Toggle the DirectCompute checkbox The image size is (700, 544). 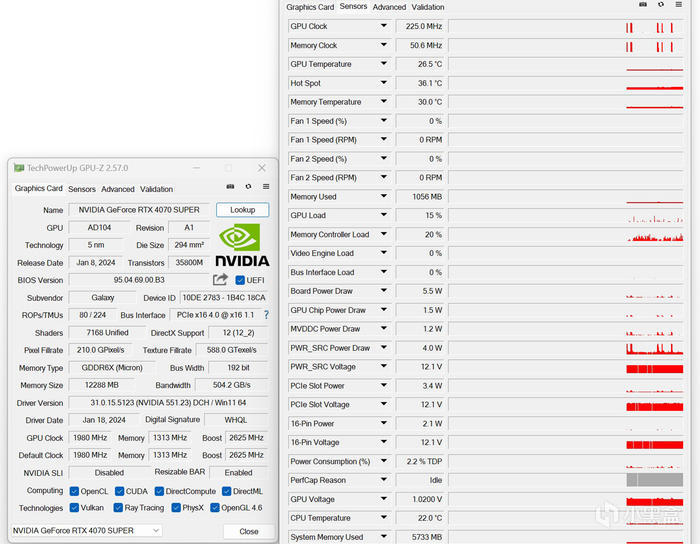(x=159, y=491)
